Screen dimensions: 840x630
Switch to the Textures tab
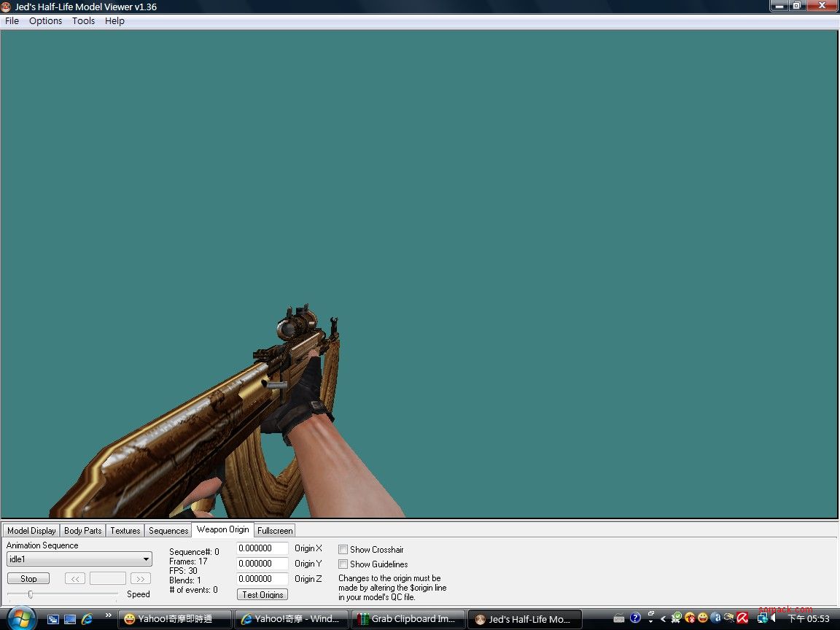(x=125, y=531)
